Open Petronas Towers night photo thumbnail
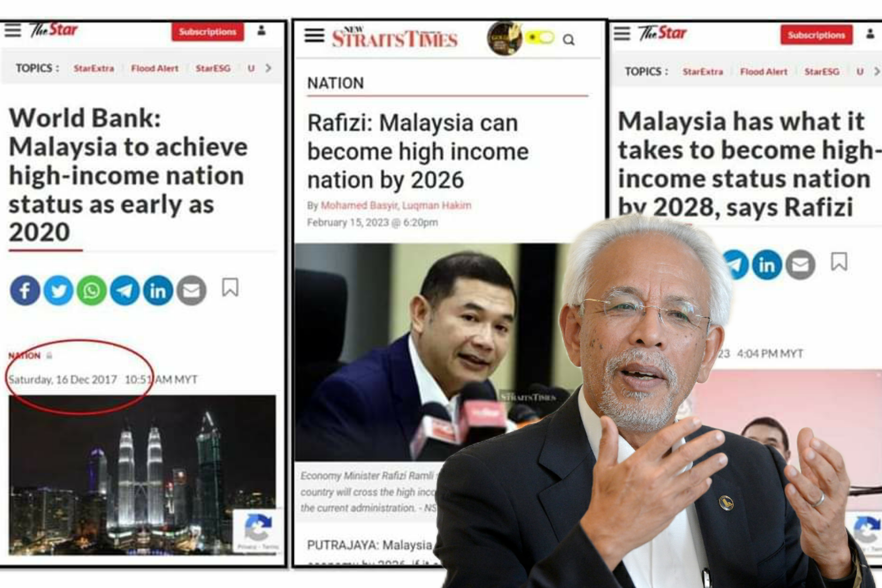The image size is (882, 588). tap(142, 475)
